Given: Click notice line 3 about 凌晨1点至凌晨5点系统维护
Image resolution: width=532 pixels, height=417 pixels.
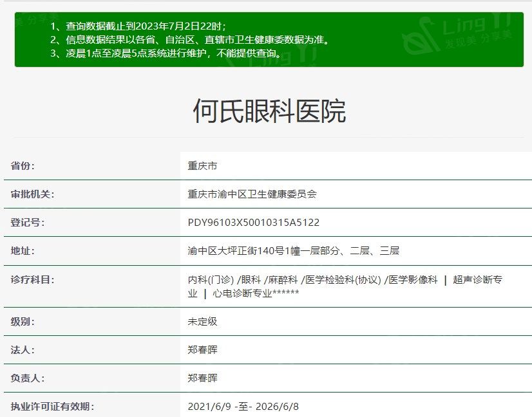Looking at the screenshot, I should pos(166,53).
